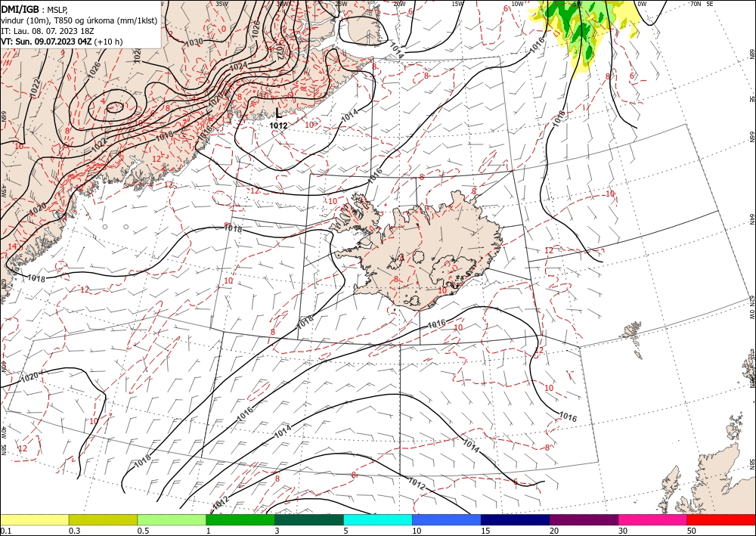The height and width of the screenshot is (536, 756).
Task: Click the '0.1' legend value label
Action: pos(5,531)
